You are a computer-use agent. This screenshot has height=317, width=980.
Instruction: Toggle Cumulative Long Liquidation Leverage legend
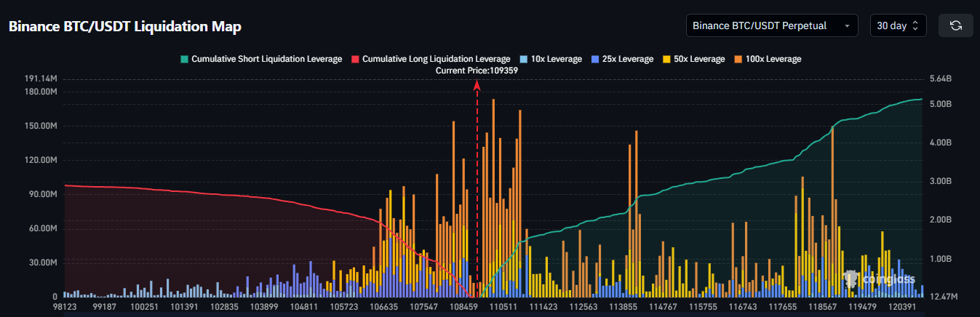click(431, 59)
